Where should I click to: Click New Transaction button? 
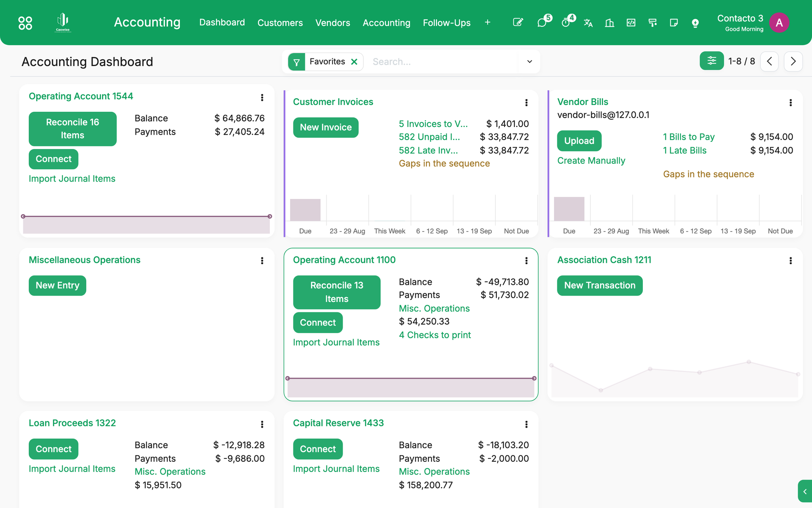tap(600, 286)
